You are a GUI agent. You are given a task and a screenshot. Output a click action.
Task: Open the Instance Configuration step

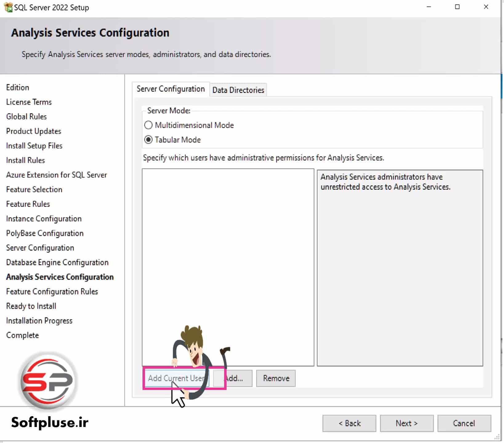(44, 218)
